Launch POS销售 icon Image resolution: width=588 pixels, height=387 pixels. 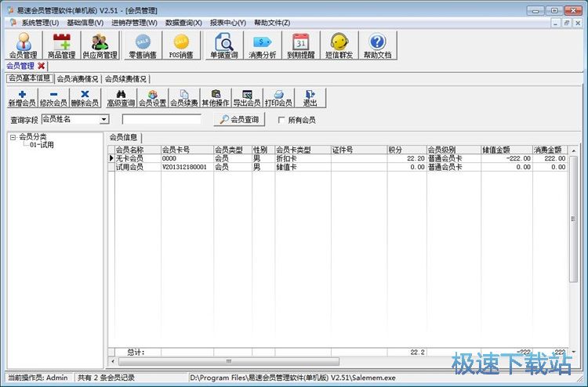[180, 46]
